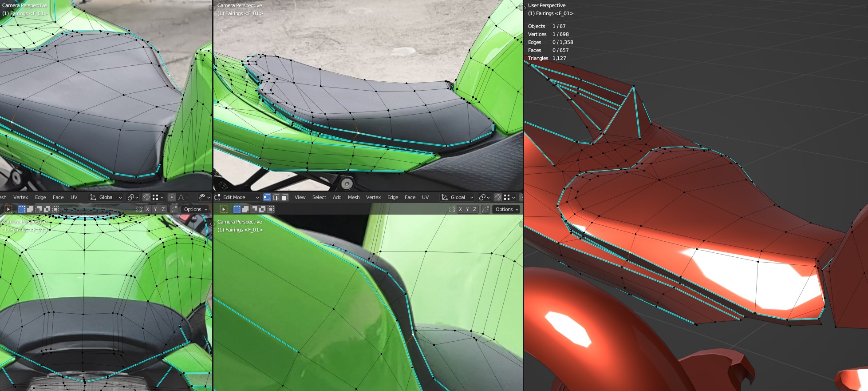This screenshot has width=868, height=391.
Task: Toggle X mirror in bottom-left viewport header
Action: 148,209
